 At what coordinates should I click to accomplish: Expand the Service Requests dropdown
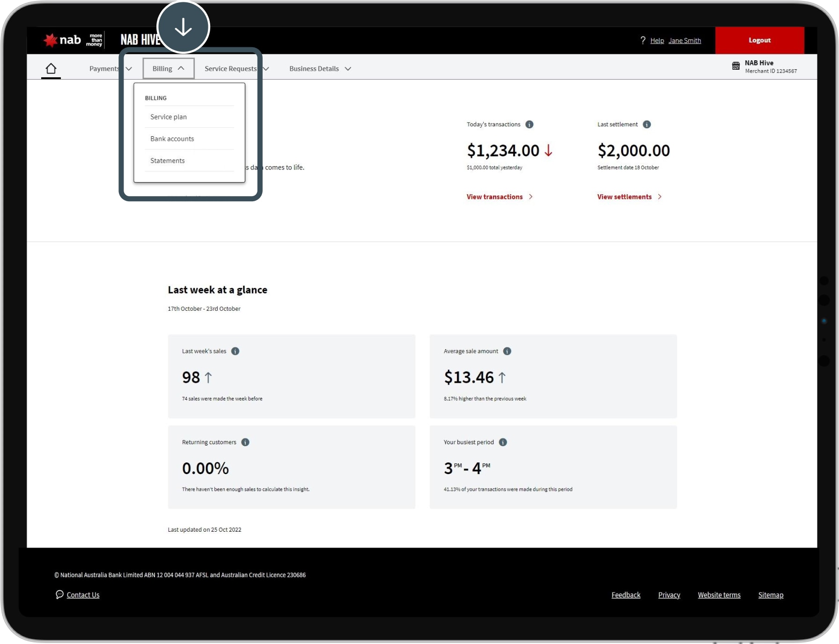236,69
